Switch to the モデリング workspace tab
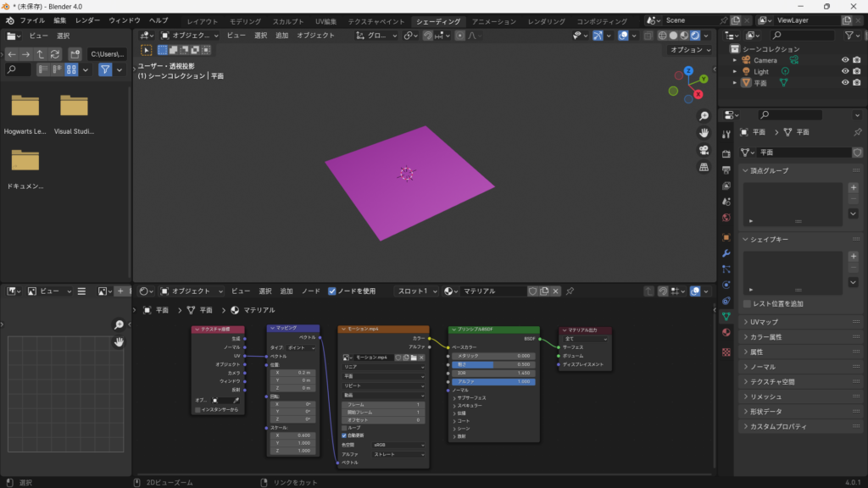 (245, 21)
